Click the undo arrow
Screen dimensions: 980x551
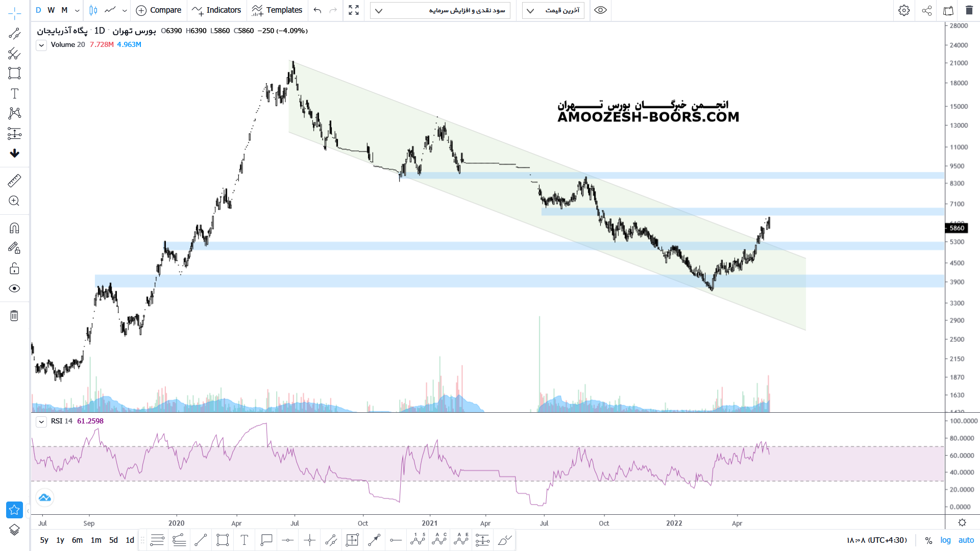(317, 10)
